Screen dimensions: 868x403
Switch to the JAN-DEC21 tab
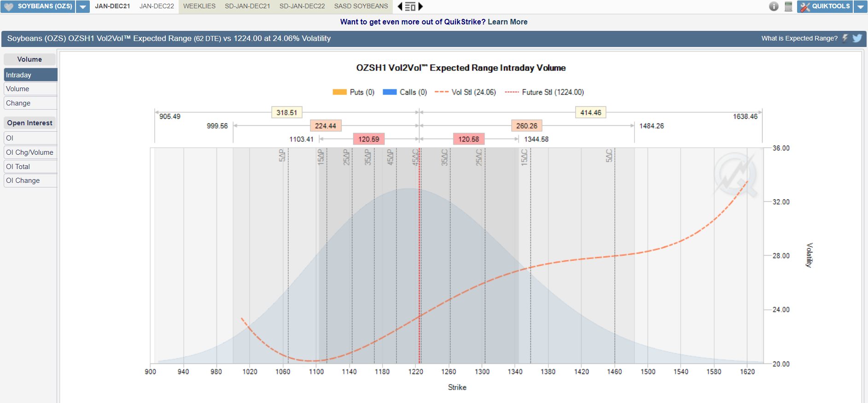(112, 6)
